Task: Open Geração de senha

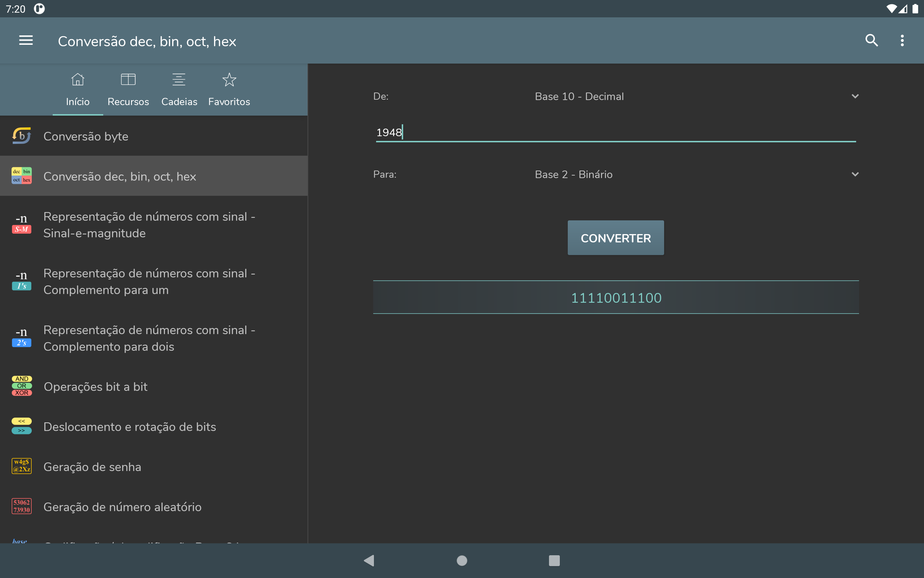Action: [x=154, y=466]
